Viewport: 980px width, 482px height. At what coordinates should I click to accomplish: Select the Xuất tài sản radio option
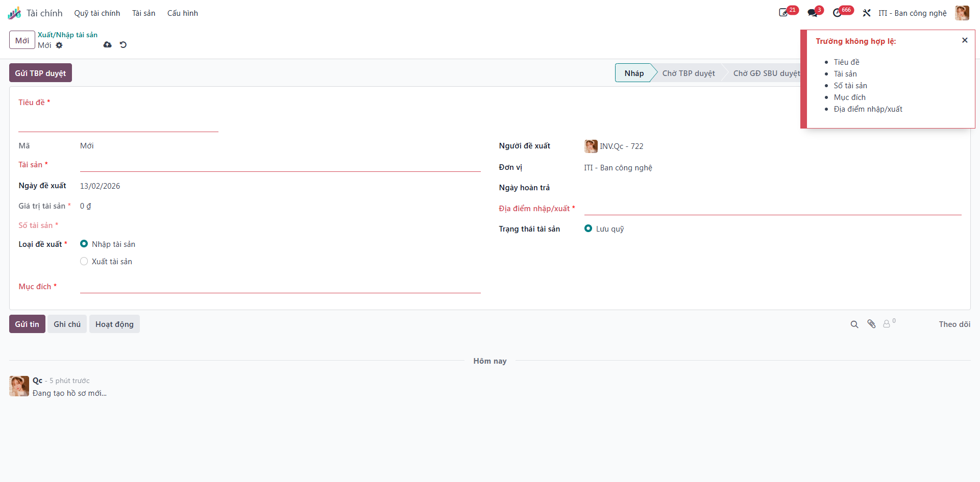tap(84, 261)
